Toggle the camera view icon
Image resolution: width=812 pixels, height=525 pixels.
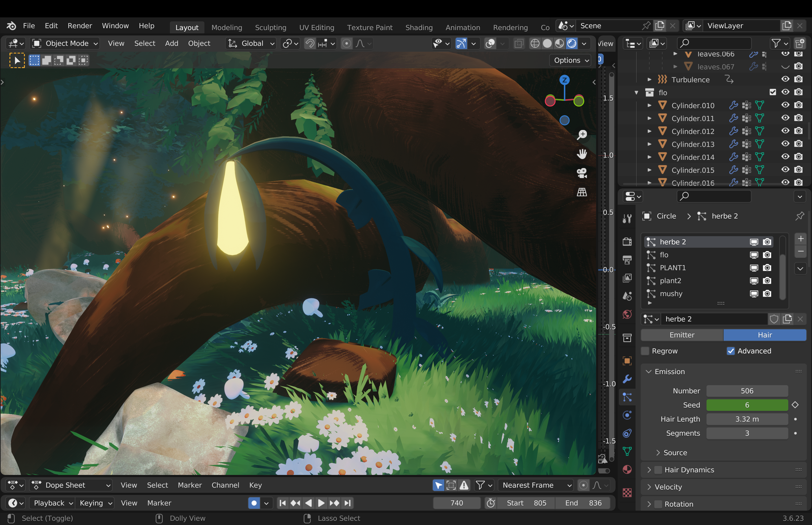(x=582, y=173)
